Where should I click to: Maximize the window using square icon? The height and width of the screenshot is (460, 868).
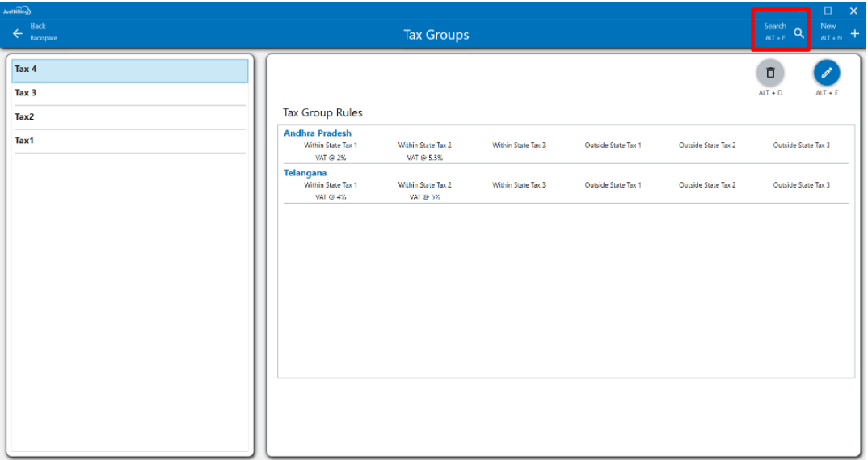point(828,11)
